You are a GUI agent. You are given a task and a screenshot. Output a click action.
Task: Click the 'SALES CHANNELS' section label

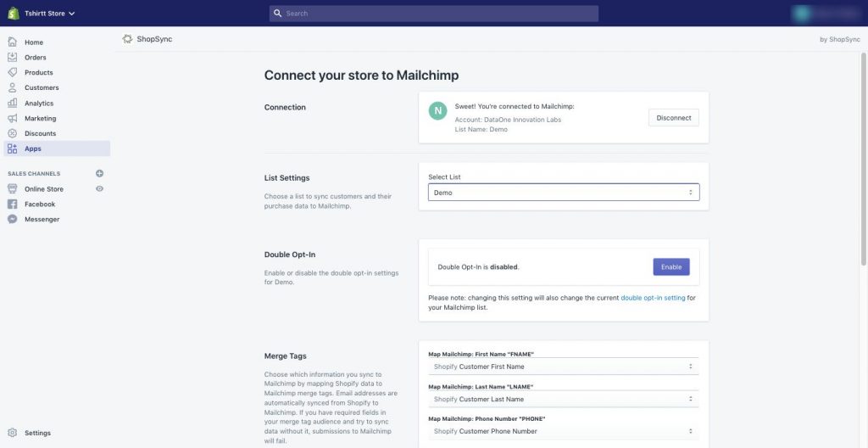(x=34, y=174)
